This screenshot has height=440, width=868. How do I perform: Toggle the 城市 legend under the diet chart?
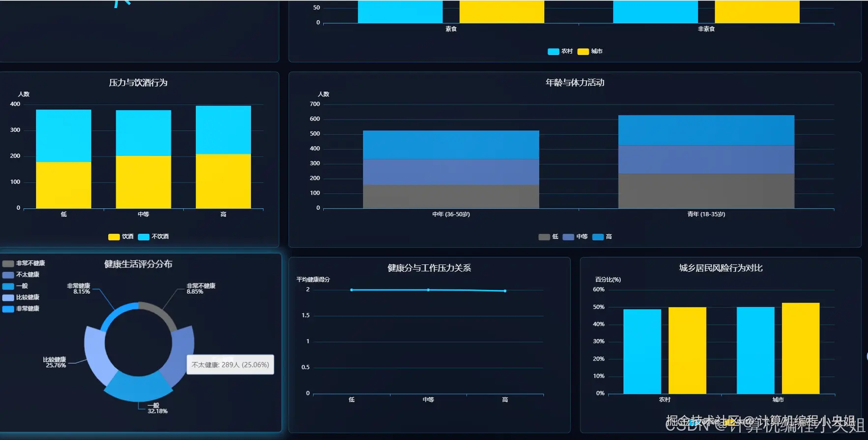click(x=590, y=51)
